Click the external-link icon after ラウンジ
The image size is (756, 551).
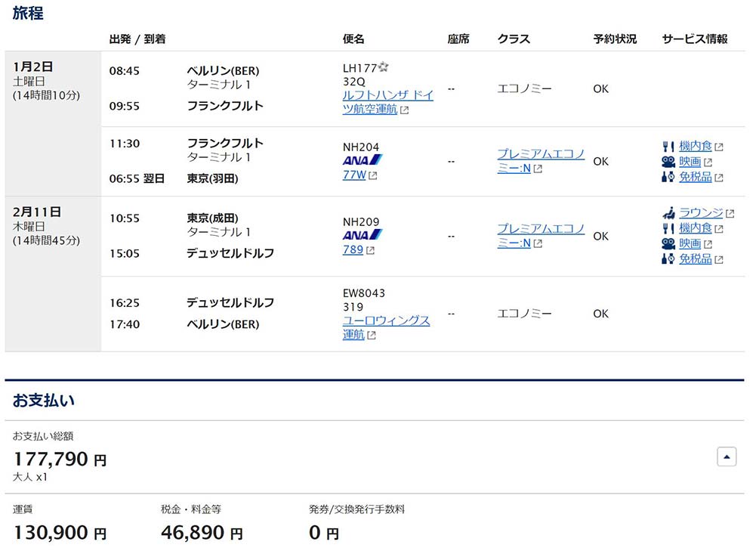pos(730,213)
